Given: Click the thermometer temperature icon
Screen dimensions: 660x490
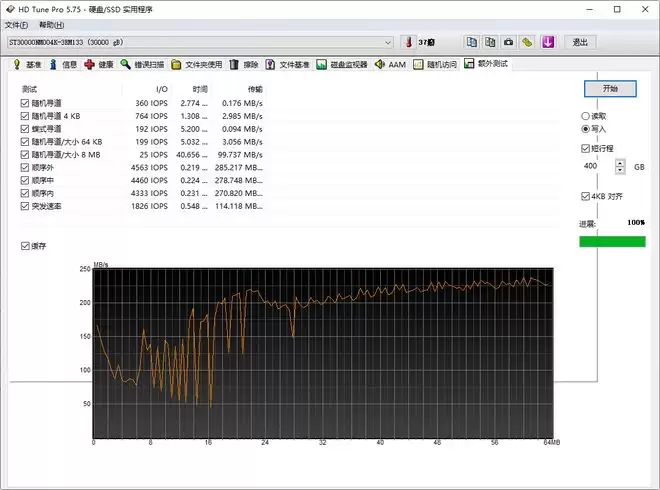Looking at the screenshot, I should click(x=408, y=42).
